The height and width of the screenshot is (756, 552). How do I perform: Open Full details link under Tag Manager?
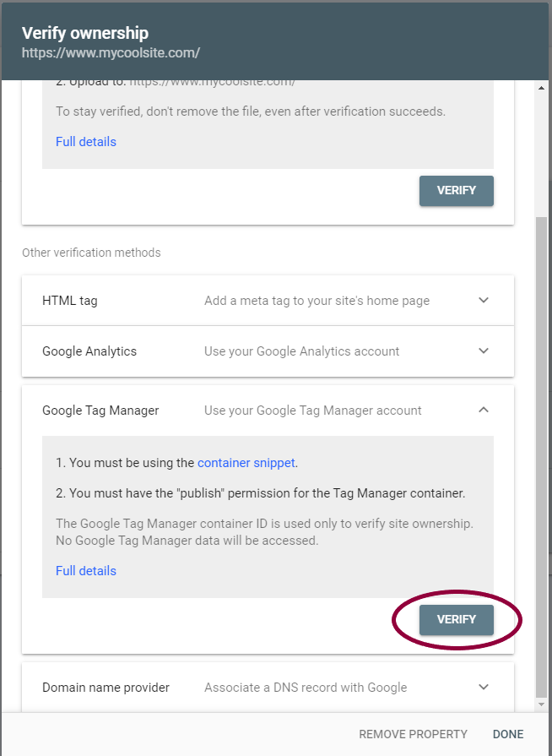[86, 571]
